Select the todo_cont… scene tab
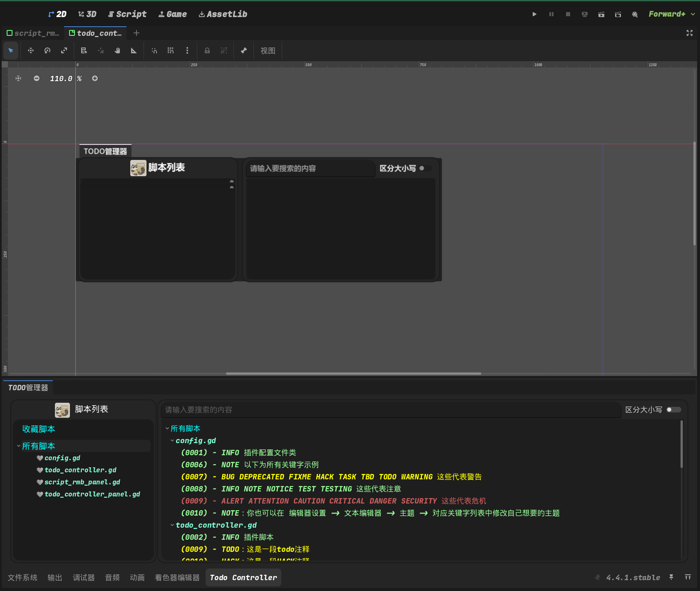Image resolution: width=700 pixels, height=591 pixels. pyautogui.click(x=96, y=33)
